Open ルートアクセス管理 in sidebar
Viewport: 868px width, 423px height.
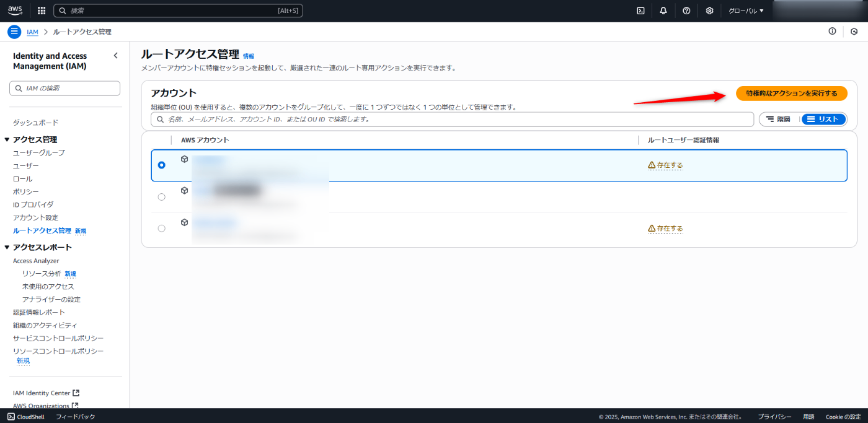pyautogui.click(x=42, y=230)
